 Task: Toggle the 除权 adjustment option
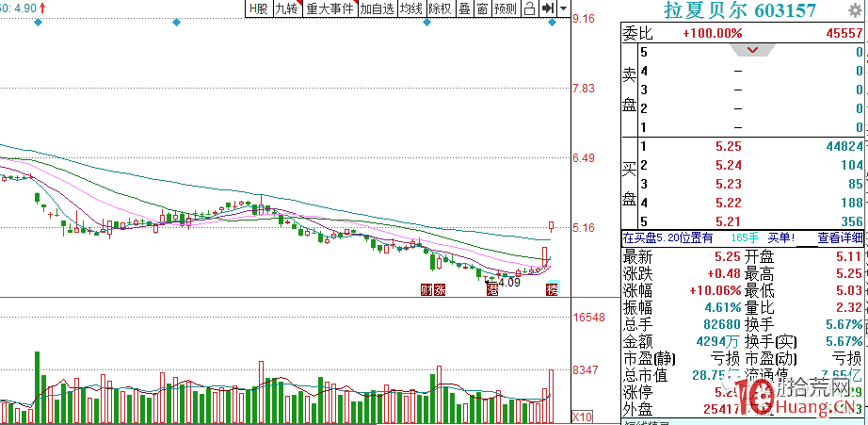coord(441,8)
